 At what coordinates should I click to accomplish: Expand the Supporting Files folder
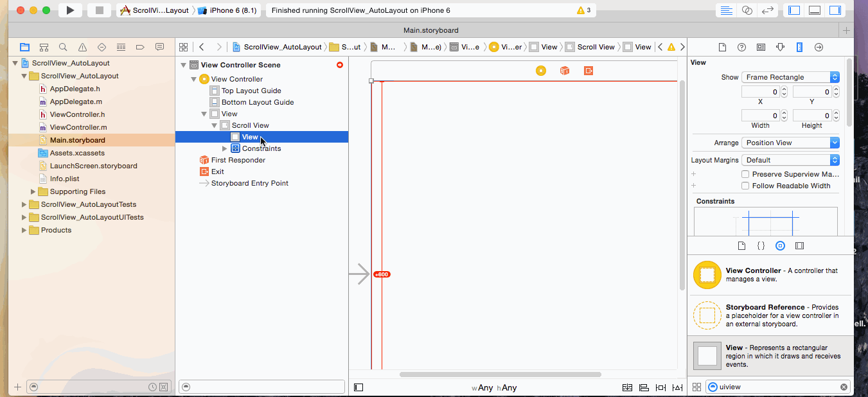click(x=33, y=191)
